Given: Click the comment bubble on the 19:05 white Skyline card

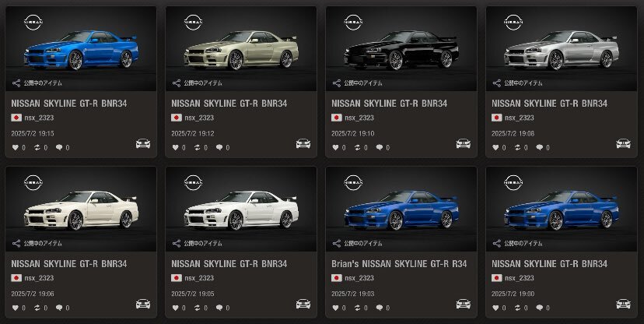Looking at the screenshot, I should (219, 308).
